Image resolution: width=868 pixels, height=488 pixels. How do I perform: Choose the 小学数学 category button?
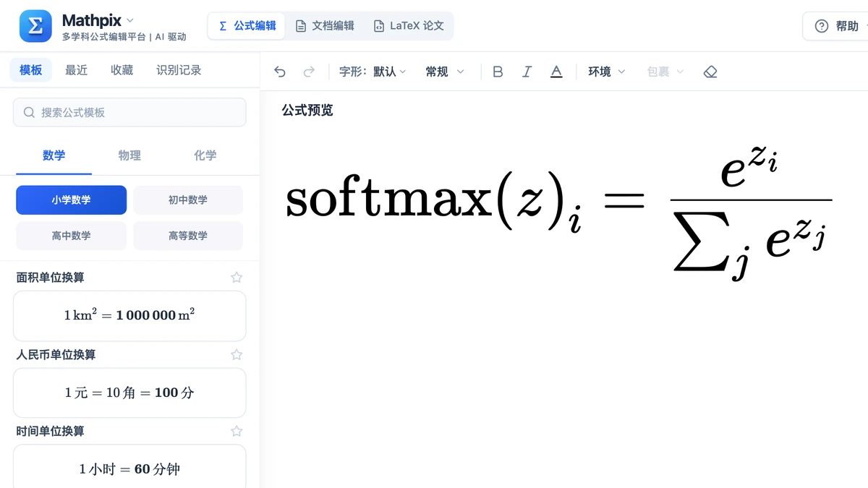pyautogui.click(x=71, y=200)
